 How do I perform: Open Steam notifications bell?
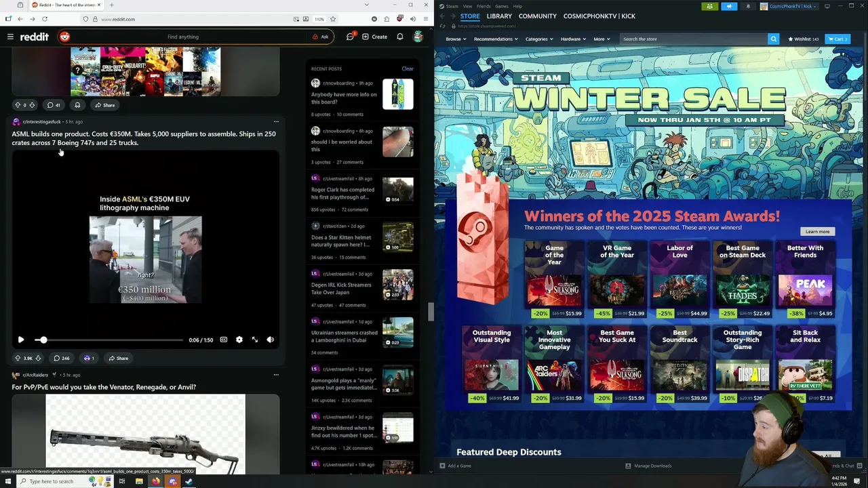coord(749,6)
